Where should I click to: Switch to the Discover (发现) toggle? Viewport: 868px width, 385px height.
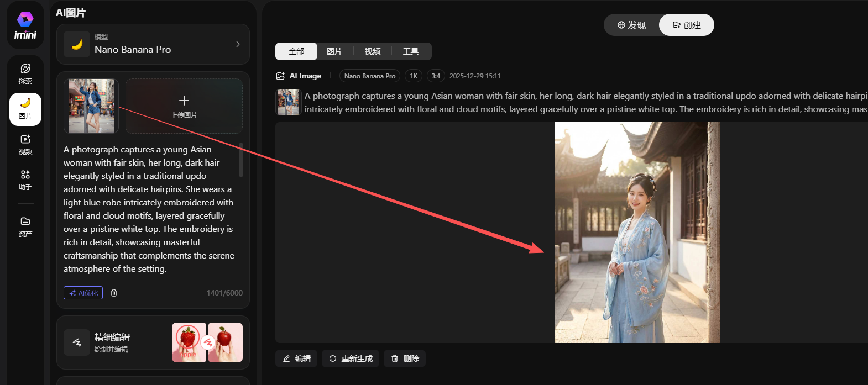631,25
